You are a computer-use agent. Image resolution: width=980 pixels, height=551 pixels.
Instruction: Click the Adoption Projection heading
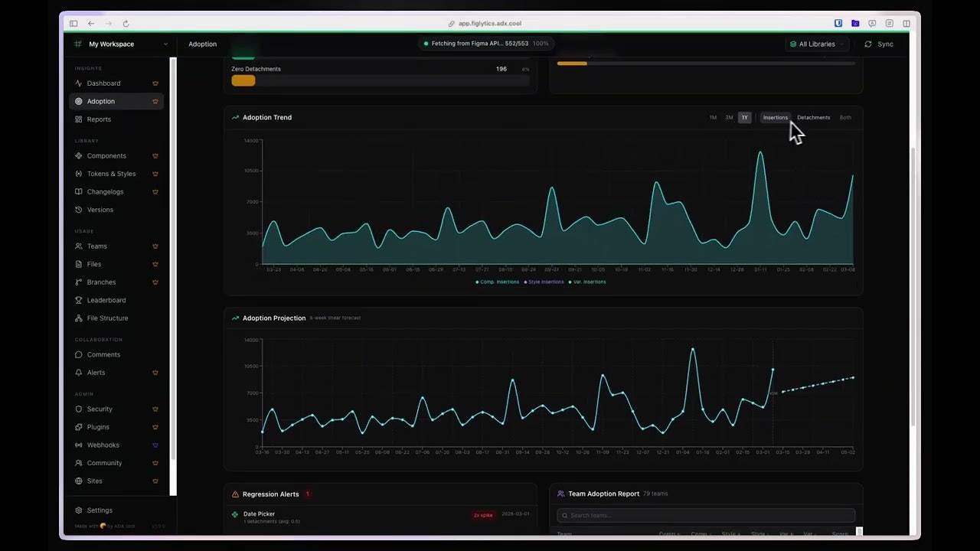click(274, 318)
